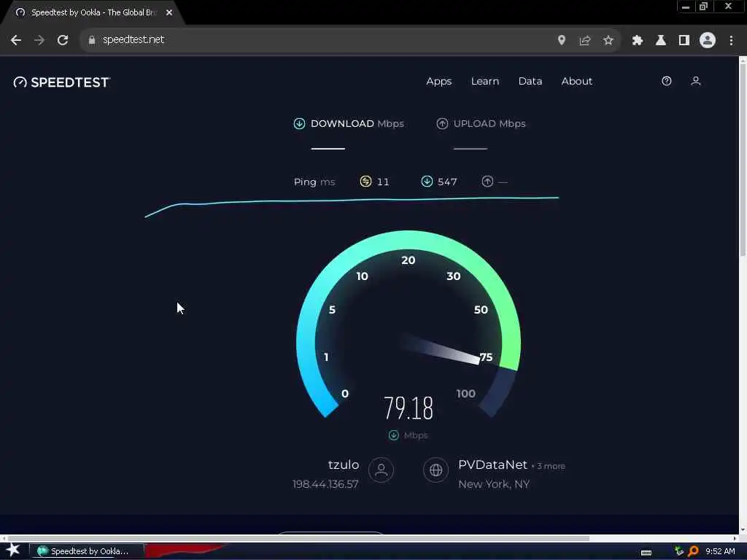Open the star start button on taskbar
Viewport: 747px width, 560px height.
point(13,550)
